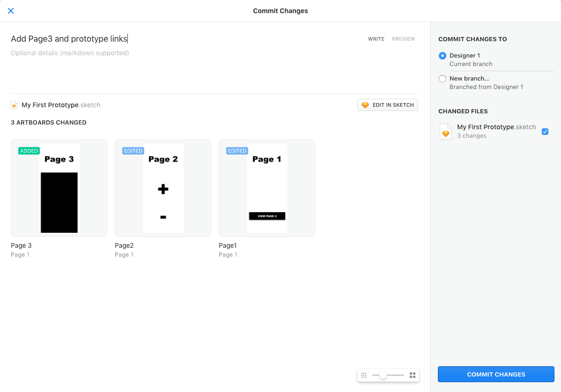Switch to the PREVIEW tab
This screenshot has height=392, width=561.
click(x=403, y=39)
